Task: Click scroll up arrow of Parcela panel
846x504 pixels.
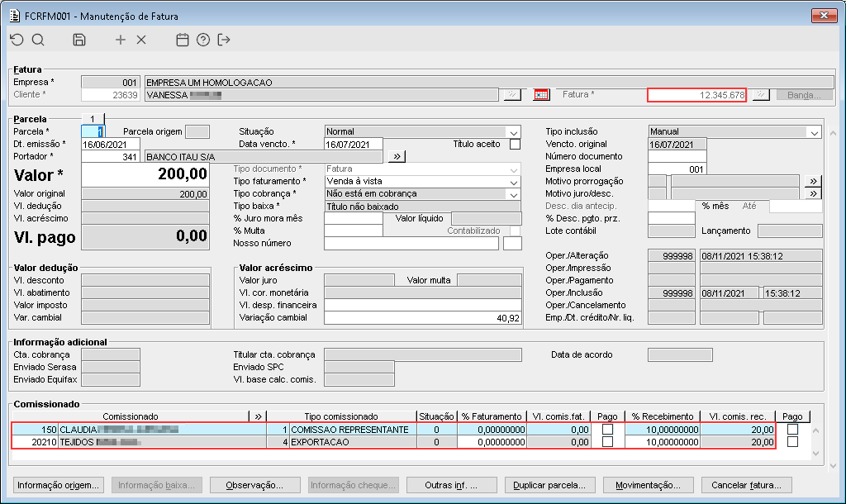Action: point(833,133)
